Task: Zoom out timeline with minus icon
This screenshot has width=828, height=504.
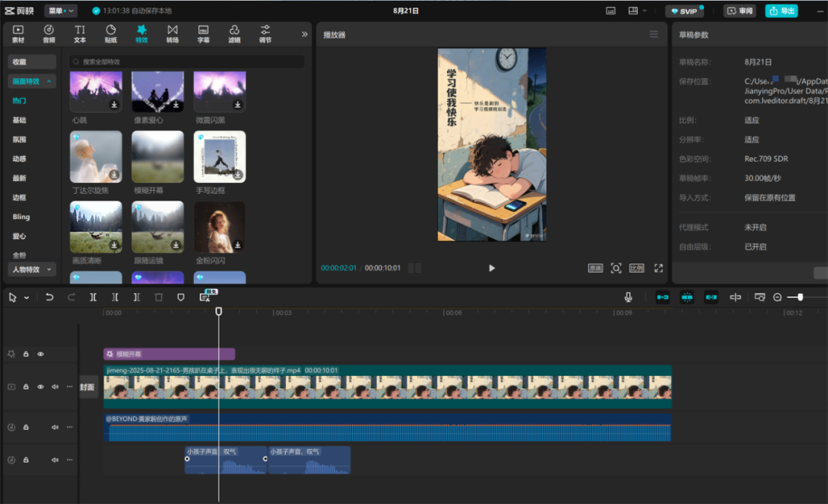Action: 777,298
